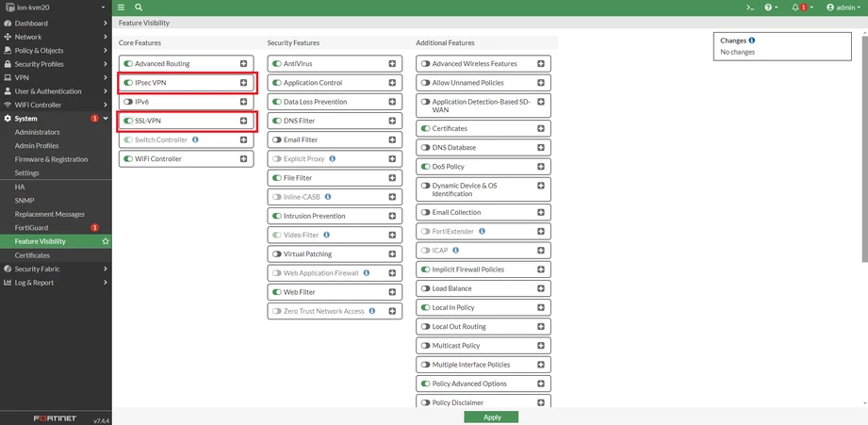Click the info icon beside FortiExtender
868x425 pixels.
tap(482, 231)
